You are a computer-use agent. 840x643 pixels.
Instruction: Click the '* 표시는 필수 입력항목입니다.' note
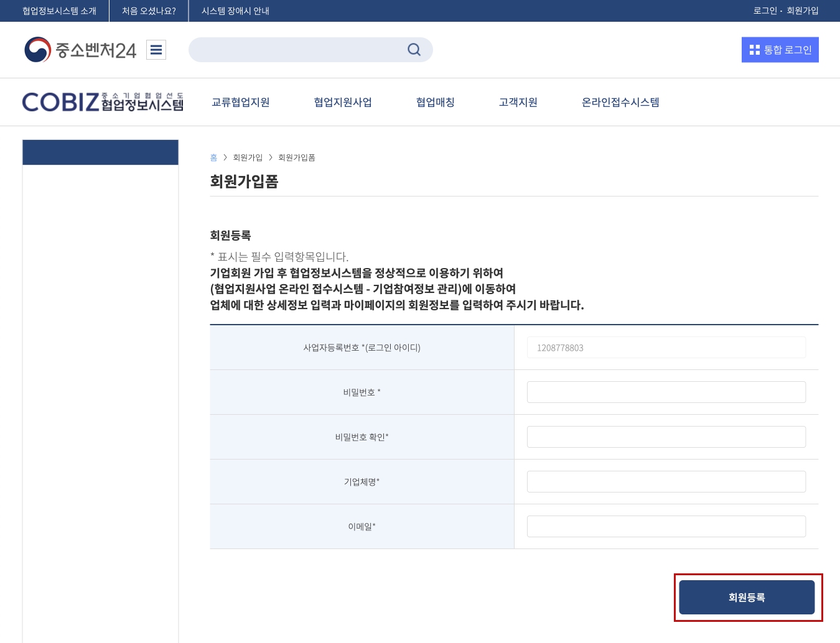tap(279, 257)
